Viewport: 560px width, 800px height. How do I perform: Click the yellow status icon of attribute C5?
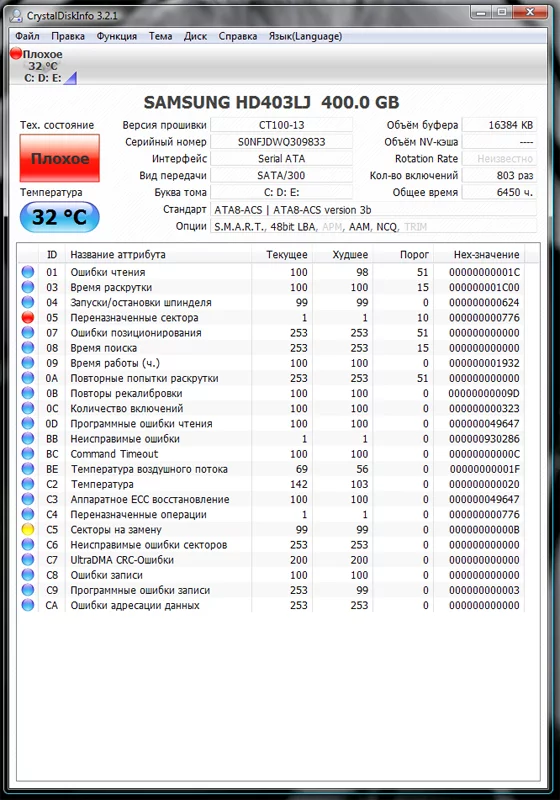click(28, 529)
